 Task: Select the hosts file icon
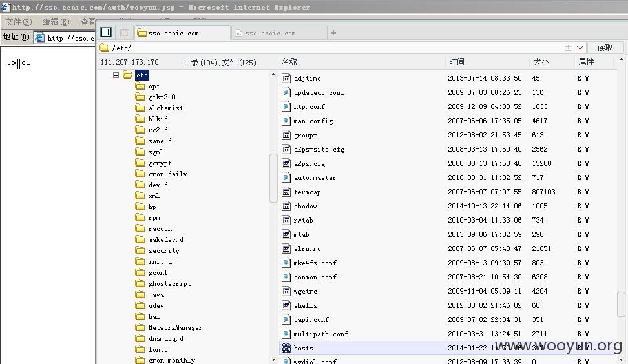pos(286,348)
